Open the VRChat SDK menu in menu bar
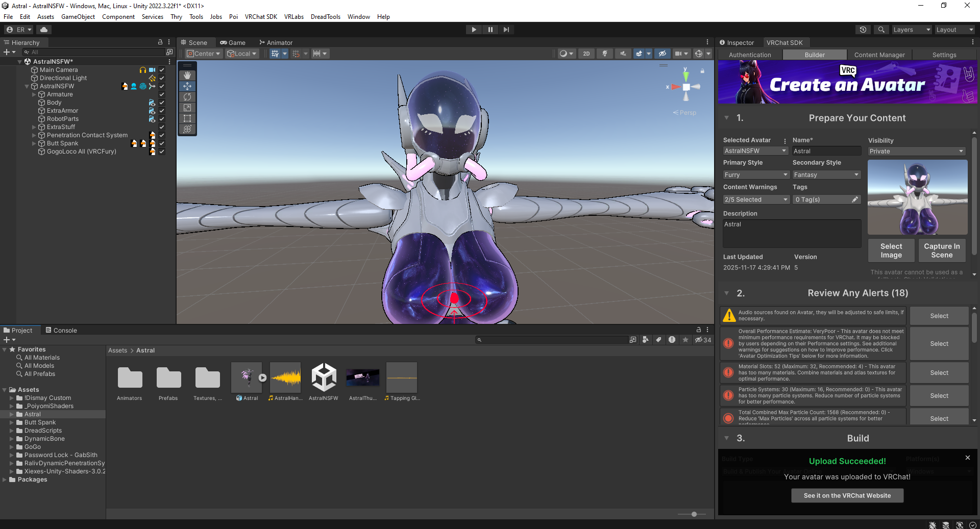Screen dimensions: 980x529 pos(261,17)
